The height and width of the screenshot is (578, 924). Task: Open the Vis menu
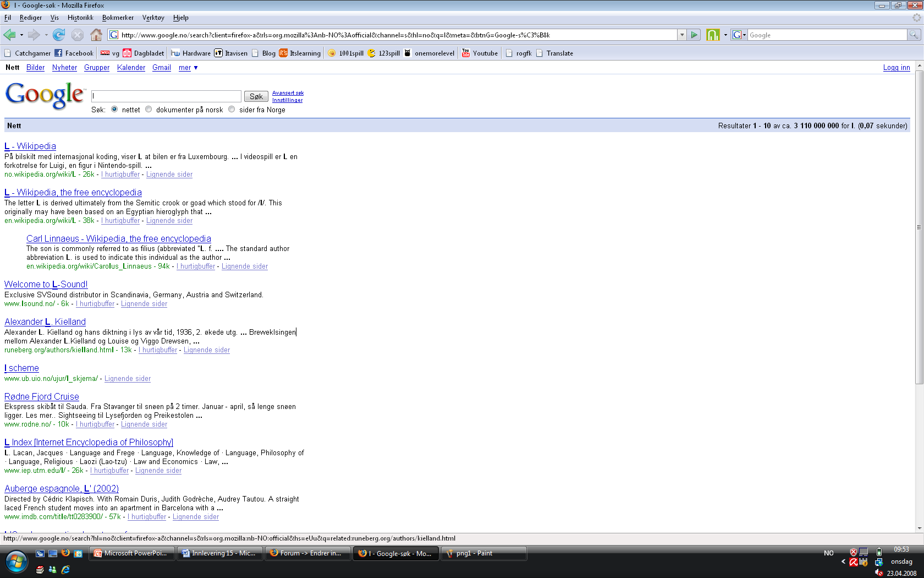click(54, 18)
